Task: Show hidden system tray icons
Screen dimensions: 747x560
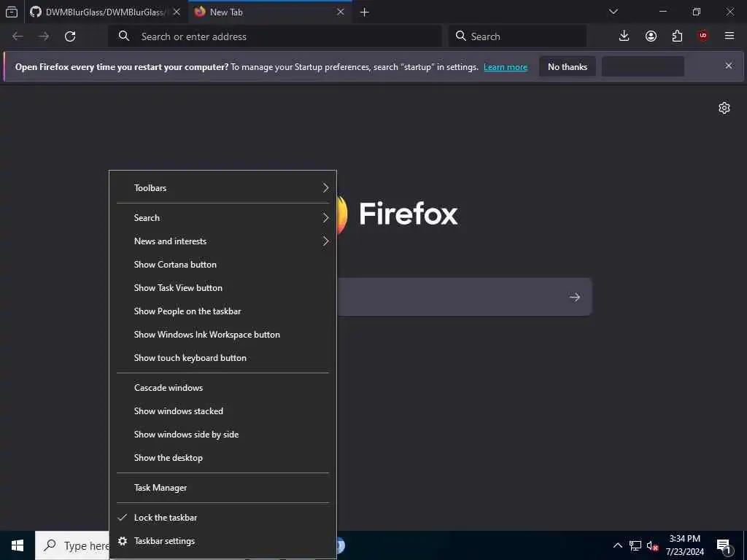Action: 617,545
